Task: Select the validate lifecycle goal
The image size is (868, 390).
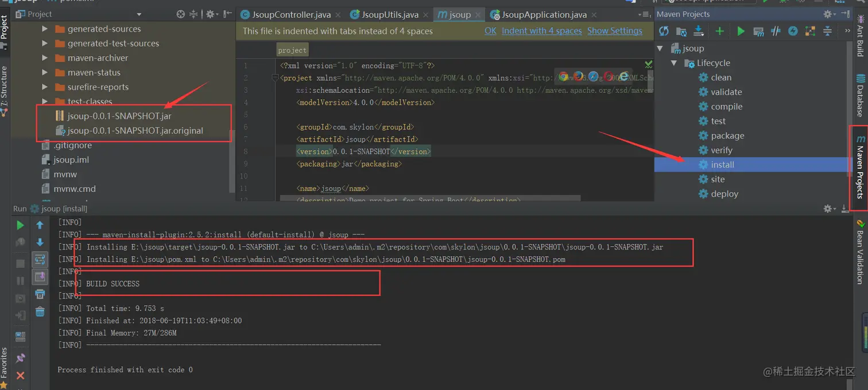Action: coord(720,92)
